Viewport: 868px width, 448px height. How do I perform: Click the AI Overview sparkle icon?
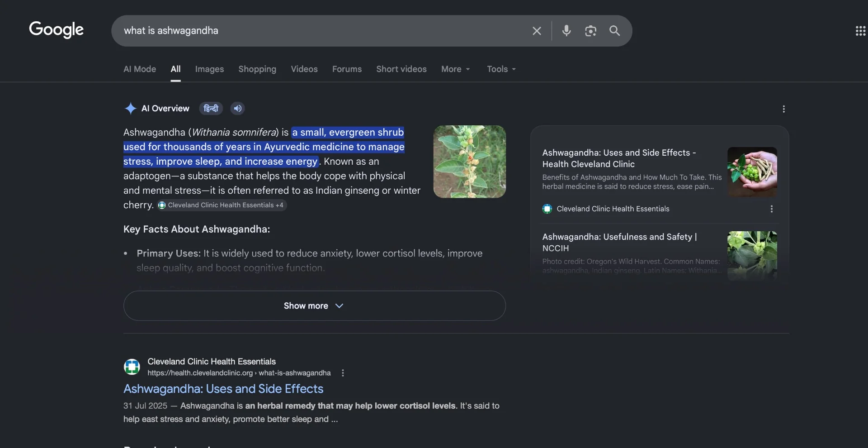click(x=130, y=109)
